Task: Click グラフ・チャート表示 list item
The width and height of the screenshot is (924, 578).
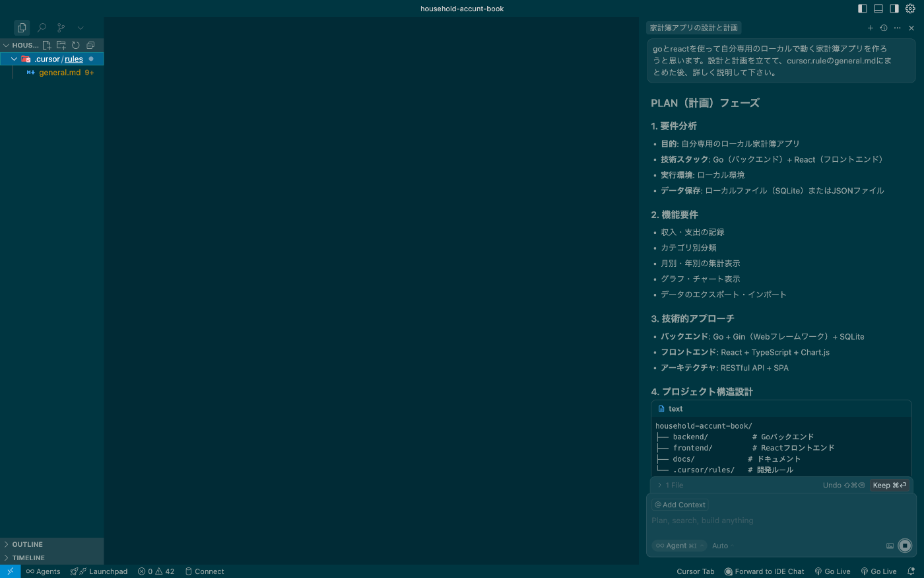Action: point(700,279)
